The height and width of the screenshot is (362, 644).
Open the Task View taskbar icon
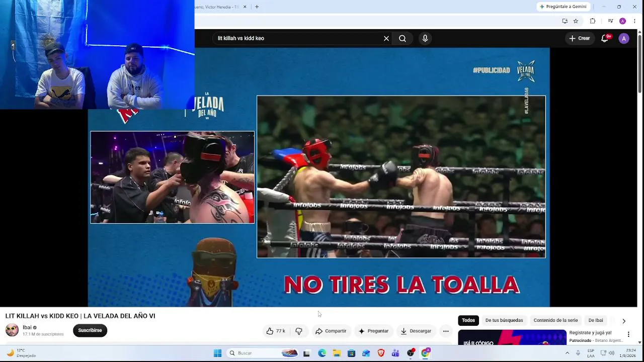coord(306,353)
